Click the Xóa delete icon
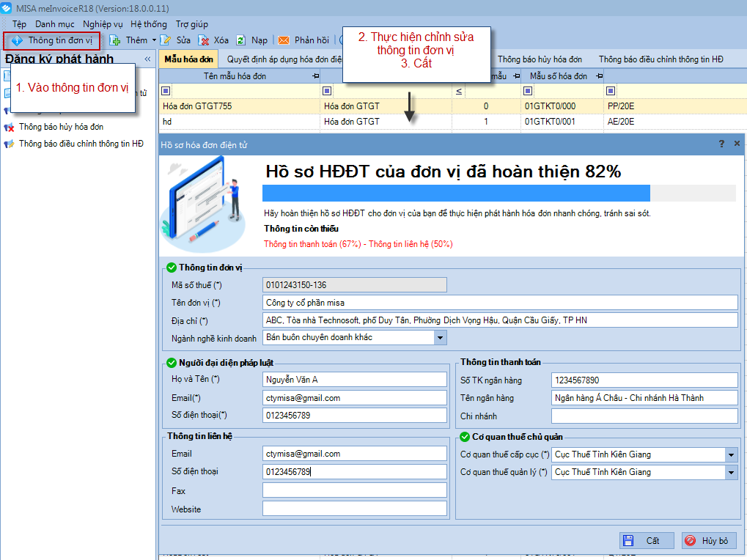Screen dimensions: 747x560 pyautogui.click(x=203, y=40)
